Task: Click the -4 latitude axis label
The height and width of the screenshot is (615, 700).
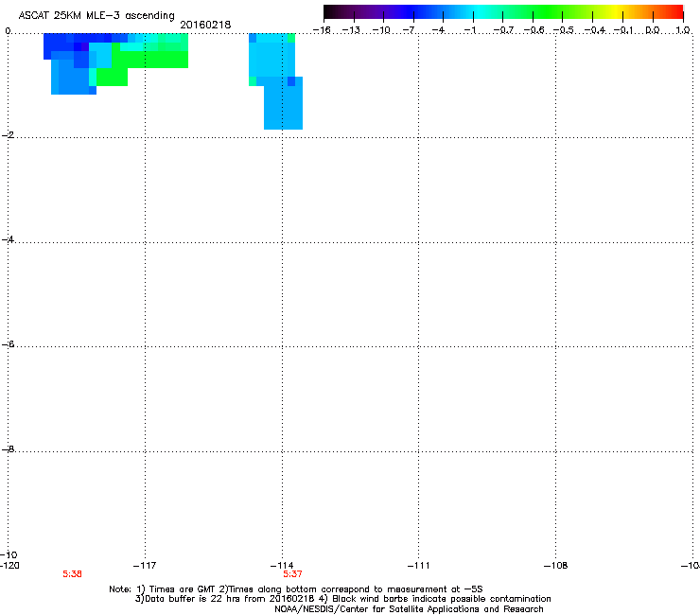Action: click(8, 239)
